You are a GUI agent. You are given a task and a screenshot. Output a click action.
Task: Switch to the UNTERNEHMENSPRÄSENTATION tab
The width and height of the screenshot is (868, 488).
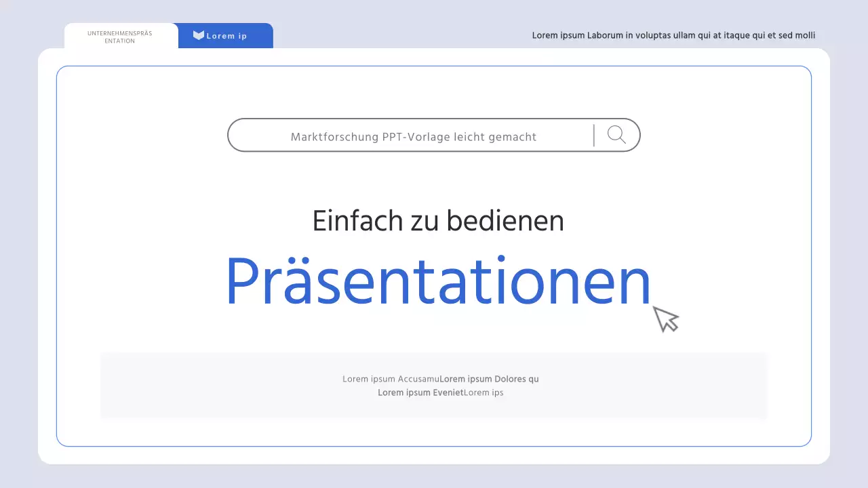120,37
